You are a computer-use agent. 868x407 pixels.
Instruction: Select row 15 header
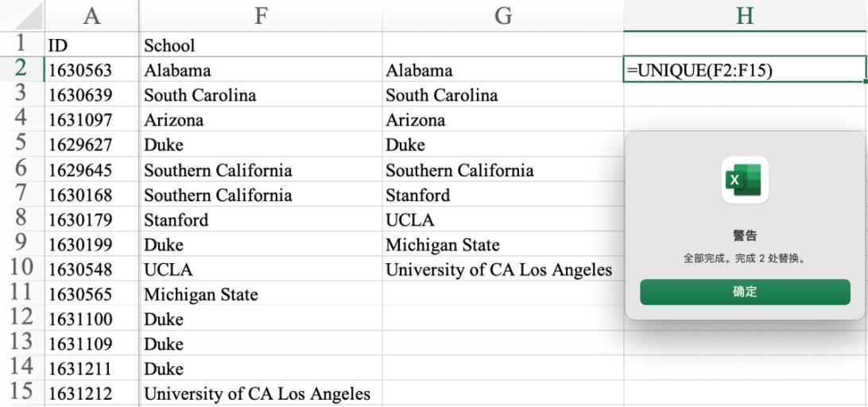21,393
